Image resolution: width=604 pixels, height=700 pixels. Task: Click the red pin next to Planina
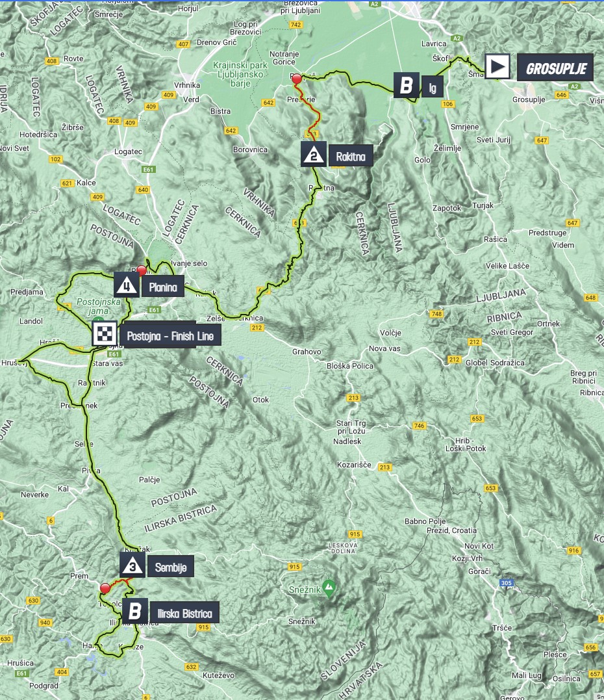[x=142, y=270]
